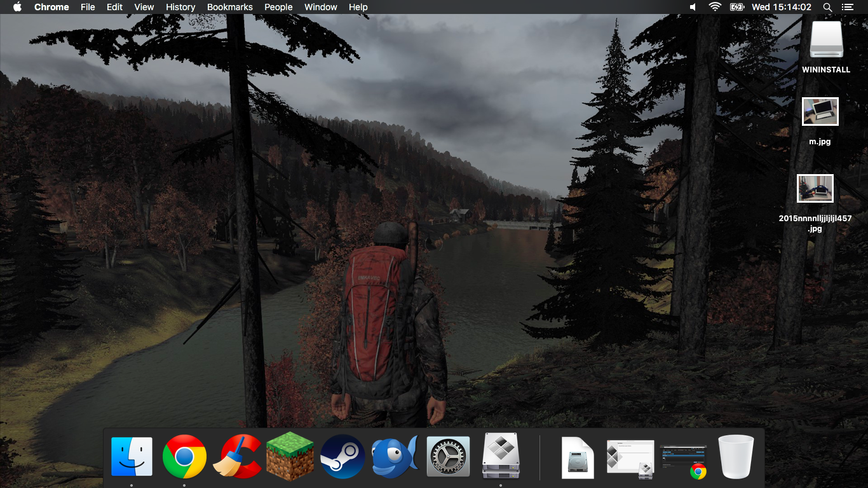The width and height of the screenshot is (868, 488).
Task: Click the clock showing Wed 15:14:02
Action: coord(782,7)
